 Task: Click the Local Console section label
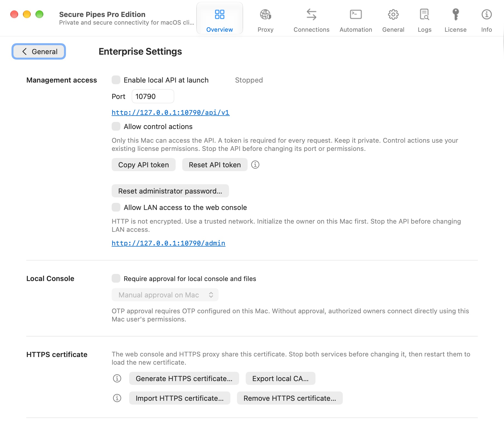(50, 279)
